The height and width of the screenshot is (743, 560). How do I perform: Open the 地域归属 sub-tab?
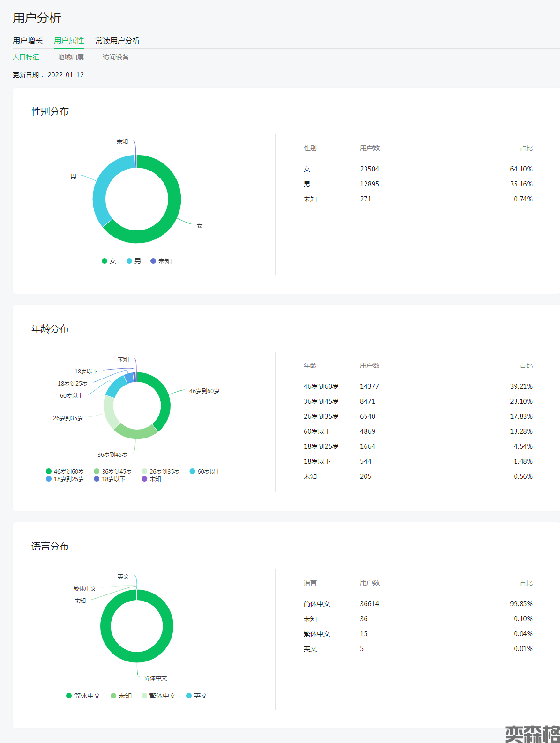[x=70, y=57]
